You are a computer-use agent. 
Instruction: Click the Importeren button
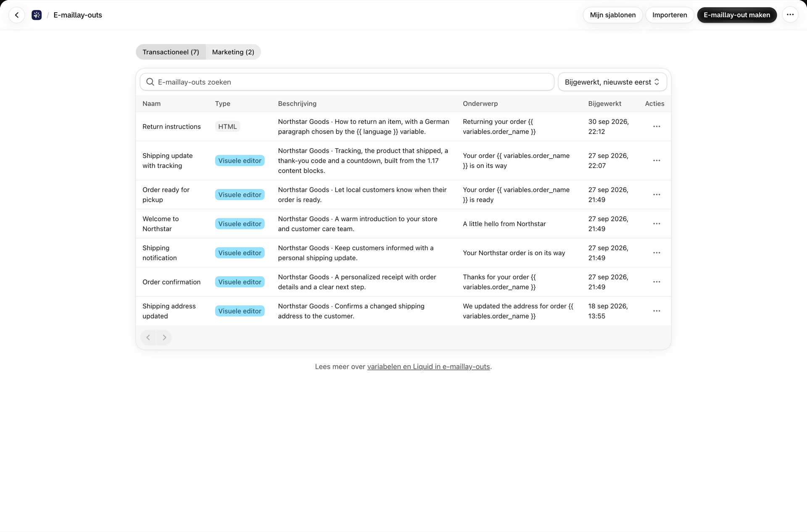point(670,15)
